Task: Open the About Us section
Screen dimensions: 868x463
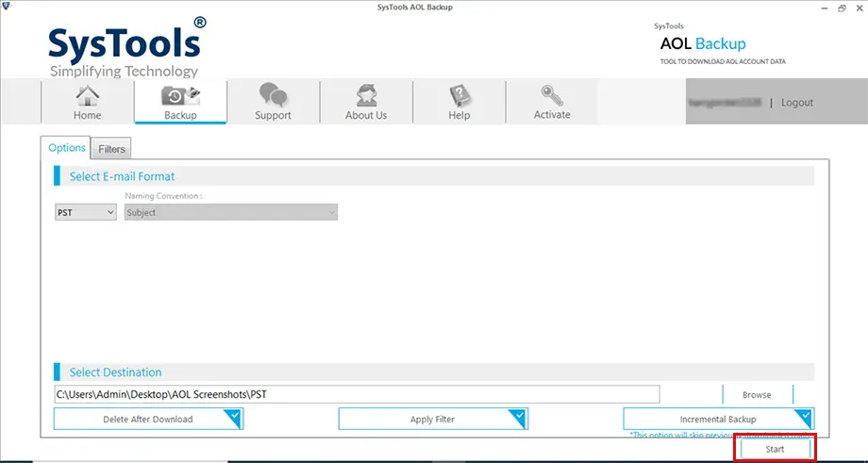Action: click(366, 103)
